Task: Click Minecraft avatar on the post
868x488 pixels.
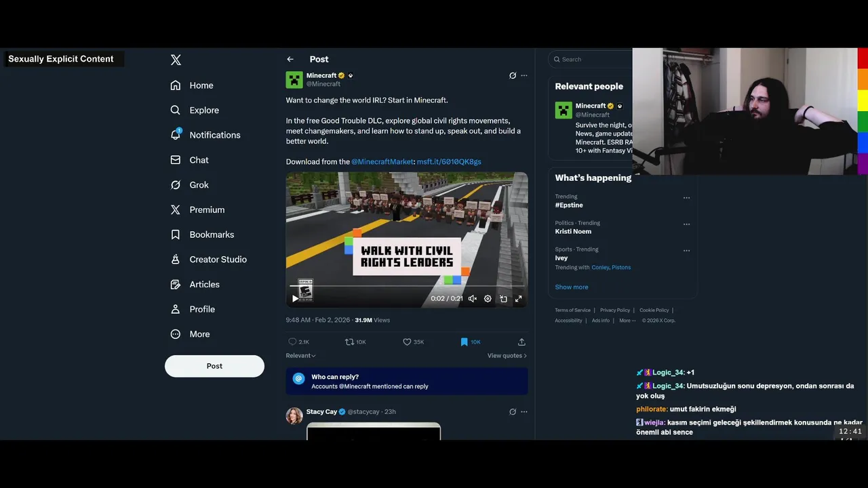Action: click(x=294, y=80)
